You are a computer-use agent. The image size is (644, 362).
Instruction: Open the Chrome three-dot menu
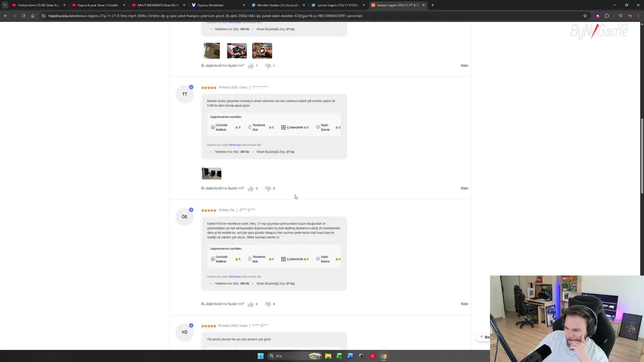click(639, 16)
